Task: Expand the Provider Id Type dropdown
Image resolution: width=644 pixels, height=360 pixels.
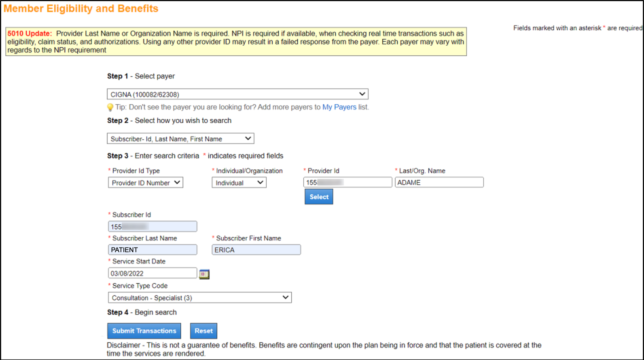Action: [x=146, y=183]
